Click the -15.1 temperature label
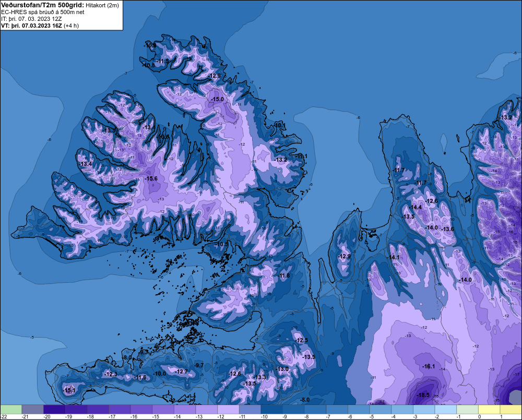The width and height of the screenshot is (522, 420). (69, 390)
